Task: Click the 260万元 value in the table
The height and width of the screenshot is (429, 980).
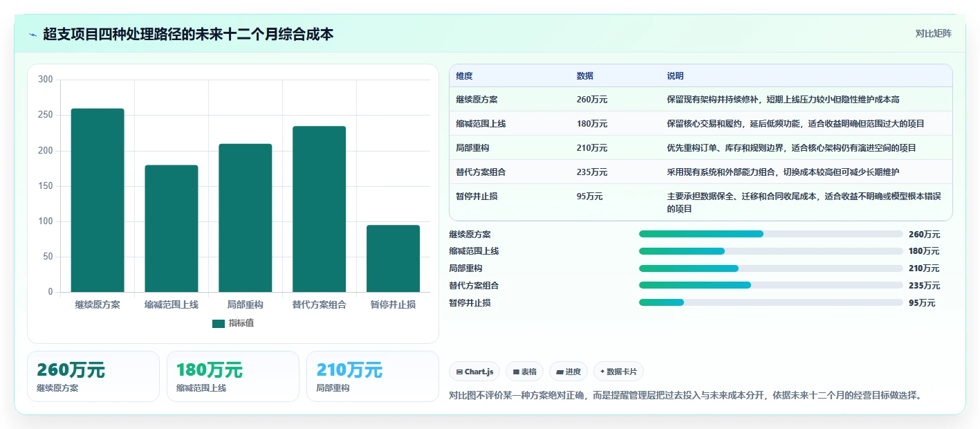Action: point(592,100)
